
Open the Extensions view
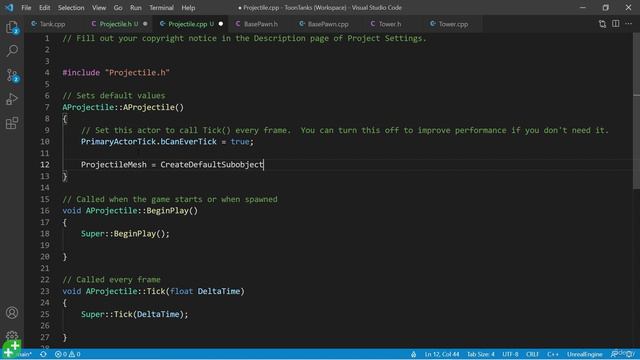(x=12, y=123)
